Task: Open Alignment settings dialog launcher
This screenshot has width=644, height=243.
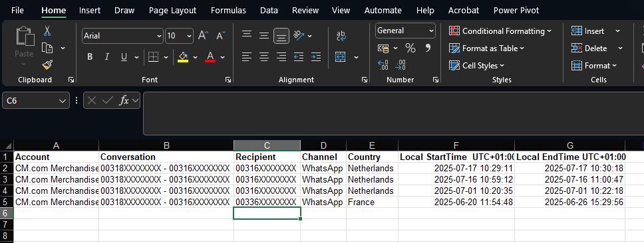Action: tap(365, 80)
